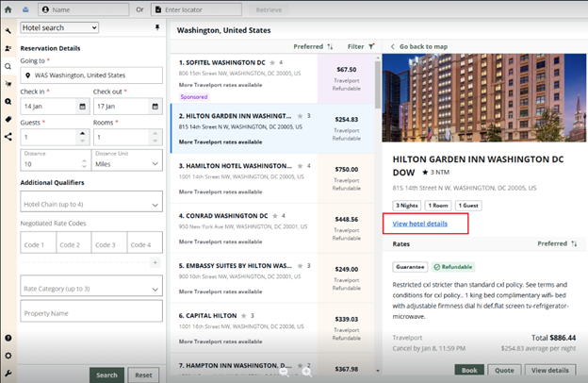Open the tag icon in sidebar
588x383 pixels.
pyautogui.click(x=8, y=119)
